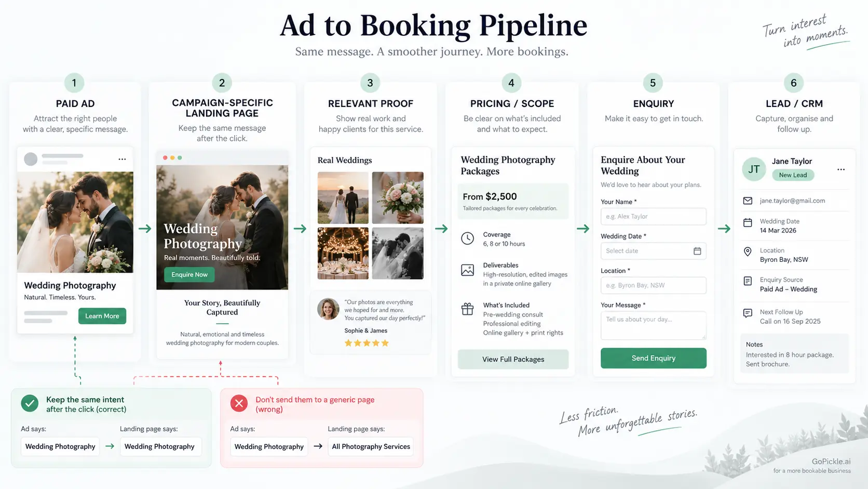868x489 pixels.
Task: Click the reviewer's profile photo in the testimonial
Action: 328,309
